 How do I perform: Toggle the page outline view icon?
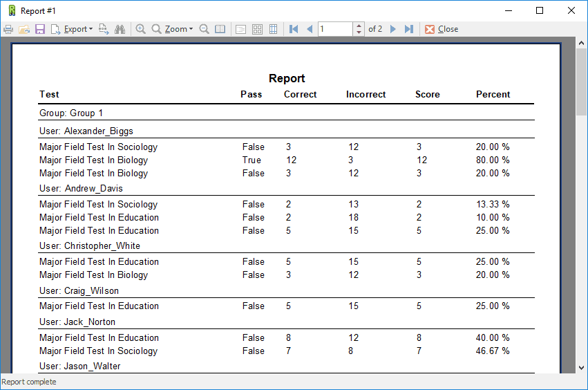pyautogui.click(x=240, y=29)
